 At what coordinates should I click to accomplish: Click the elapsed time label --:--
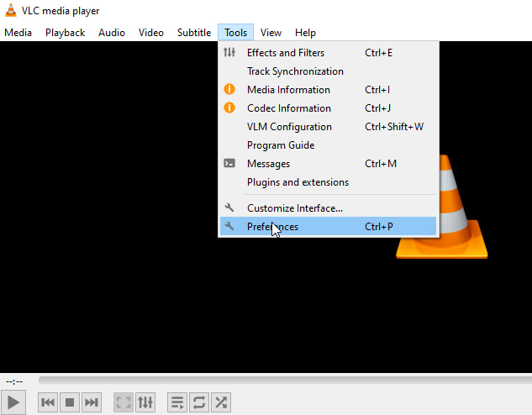click(x=14, y=381)
